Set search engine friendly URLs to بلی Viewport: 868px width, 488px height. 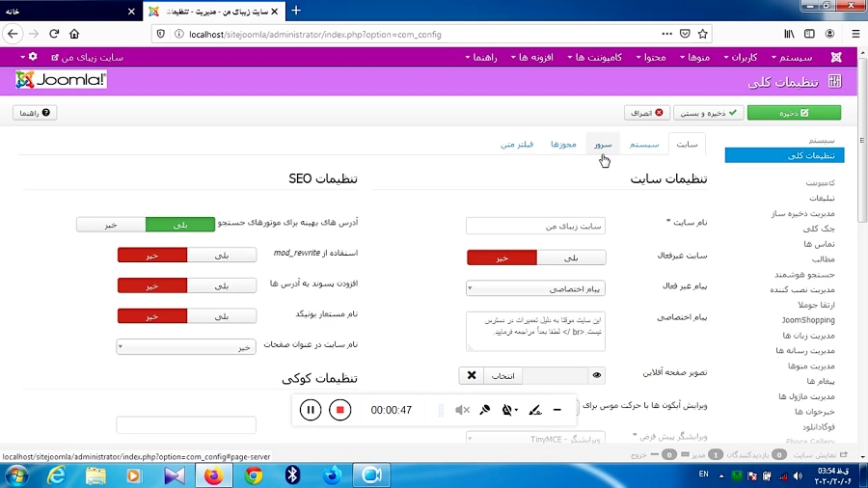180,225
